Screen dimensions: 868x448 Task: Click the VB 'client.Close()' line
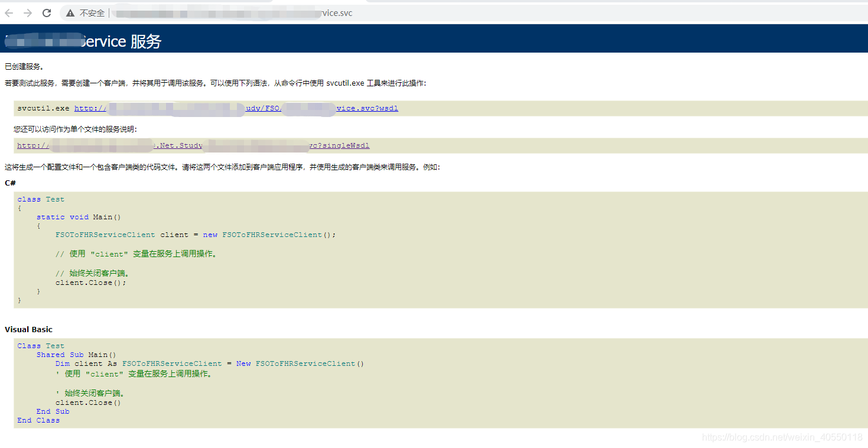(88, 402)
